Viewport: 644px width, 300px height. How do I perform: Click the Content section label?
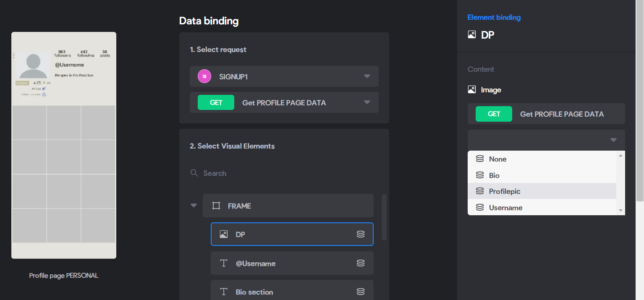(481, 69)
